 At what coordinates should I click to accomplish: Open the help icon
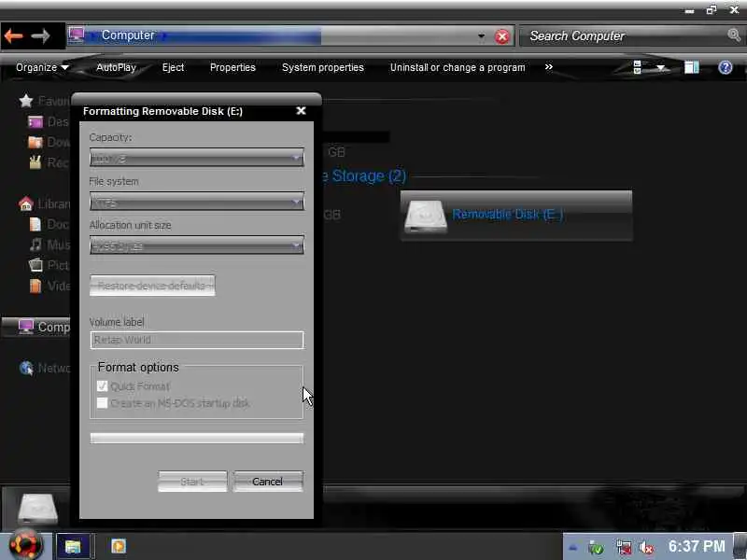(x=726, y=67)
